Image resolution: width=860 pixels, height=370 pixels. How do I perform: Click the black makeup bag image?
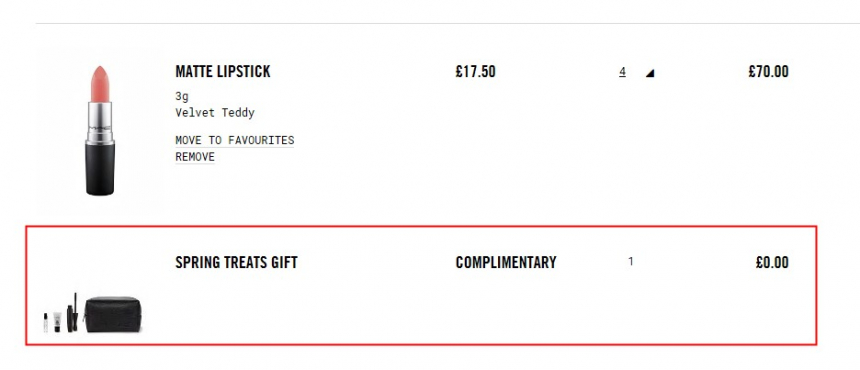pos(113,315)
